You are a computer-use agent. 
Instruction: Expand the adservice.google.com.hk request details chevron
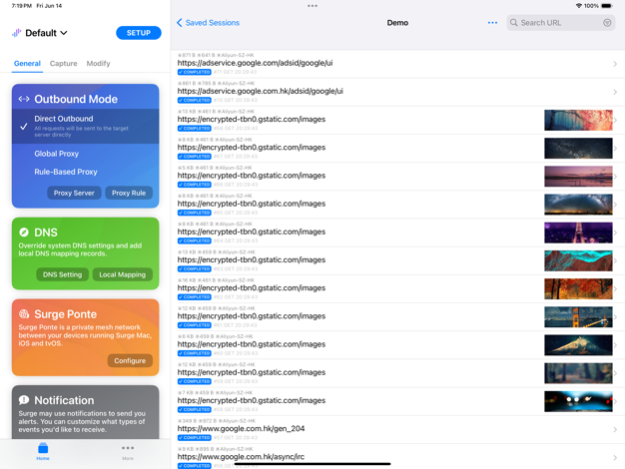pos(614,92)
